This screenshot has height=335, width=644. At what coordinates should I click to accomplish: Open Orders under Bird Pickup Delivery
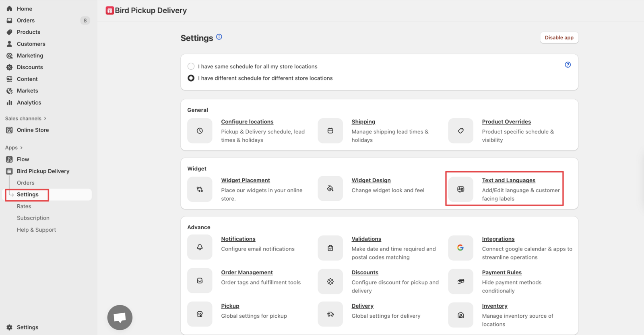26,183
